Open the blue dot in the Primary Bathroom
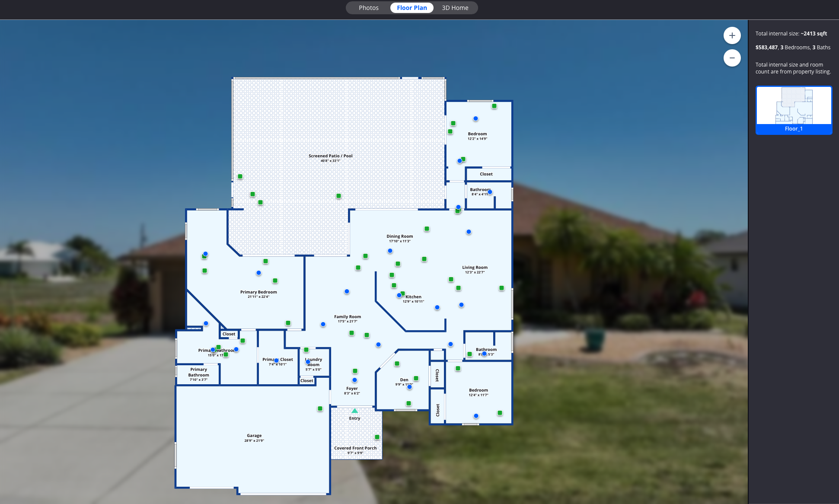This screenshot has height=504, width=839. [213, 349]
